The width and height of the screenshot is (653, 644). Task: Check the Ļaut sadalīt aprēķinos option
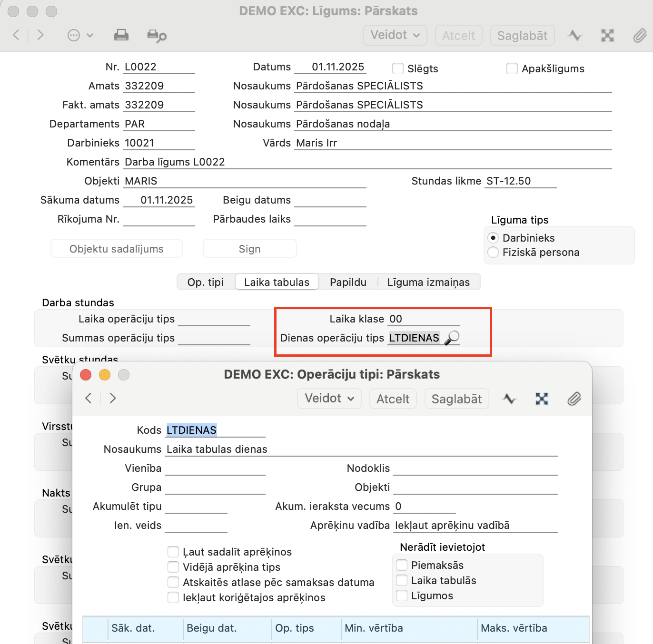tap(173, 552)
